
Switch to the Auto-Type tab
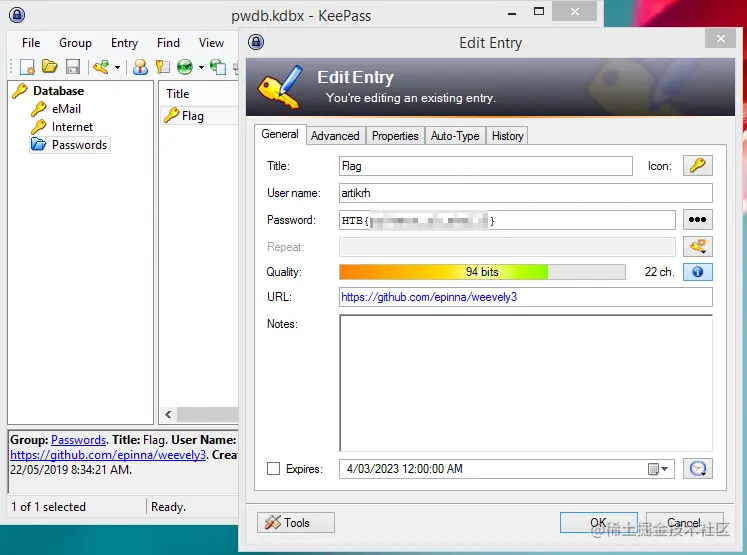(x=455, y=136)
